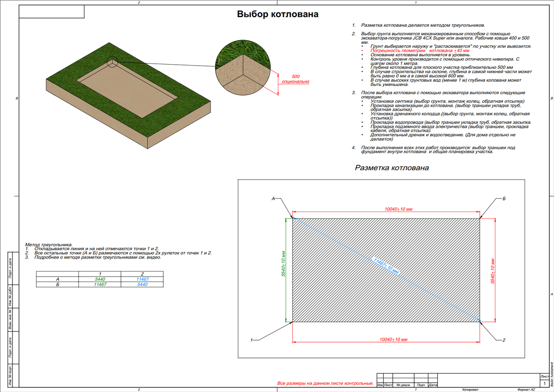This screenshot has height=392, width=554.
Task: Select the "Дата" title block cell
Action: pos(433,385)
